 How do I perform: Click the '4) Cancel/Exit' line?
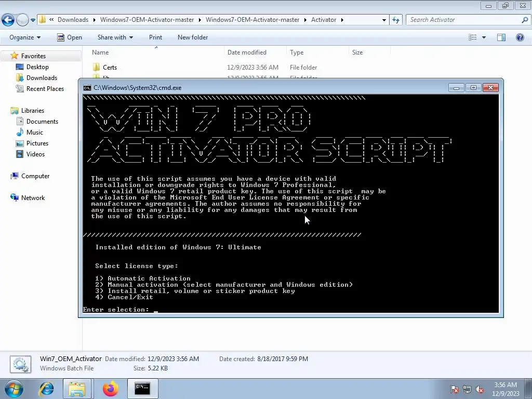pos(124,297)
